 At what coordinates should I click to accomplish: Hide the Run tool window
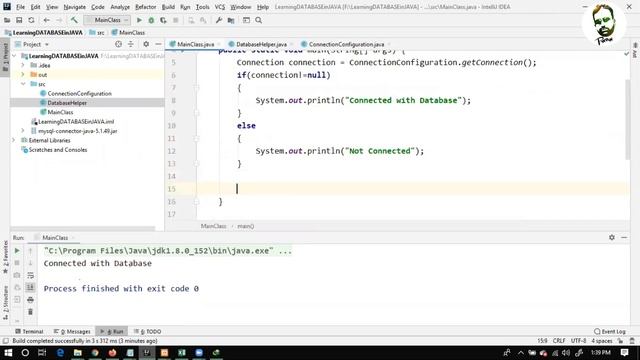point(624,237)
